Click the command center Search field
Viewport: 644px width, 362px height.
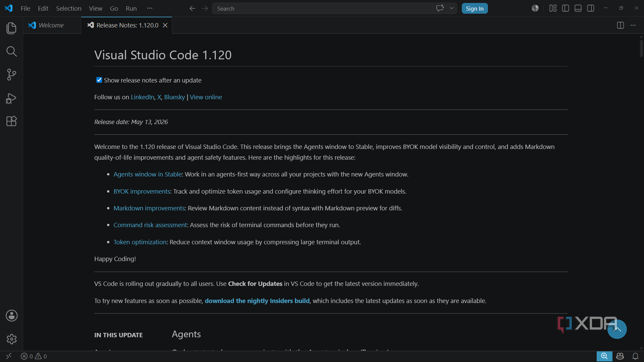click(x=322, y=9)
